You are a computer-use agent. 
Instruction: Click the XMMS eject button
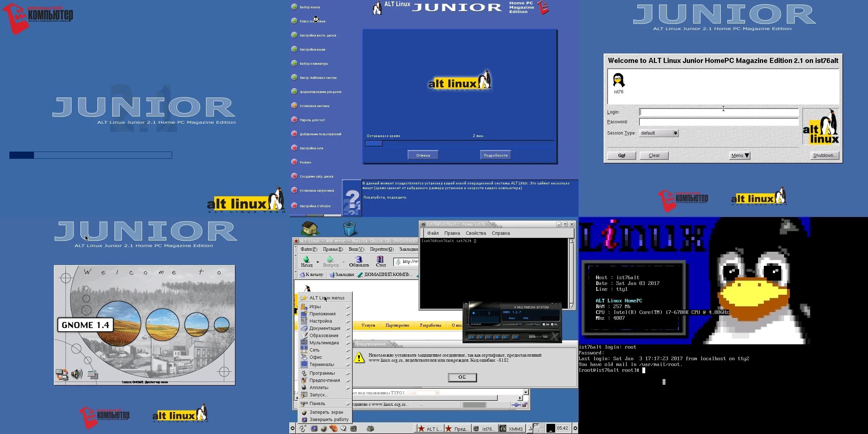pyautogui.click(x=516, y=337)
